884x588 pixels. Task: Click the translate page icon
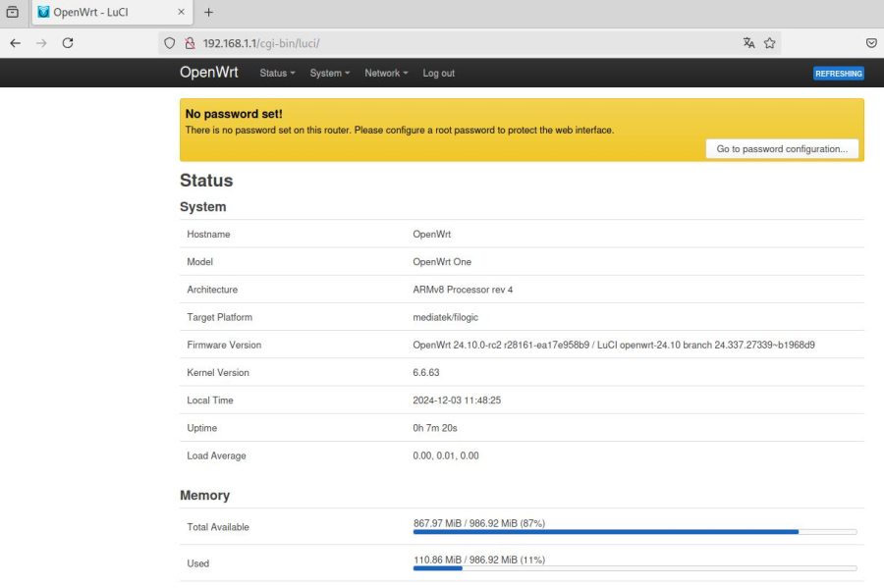tap(749, 43)
